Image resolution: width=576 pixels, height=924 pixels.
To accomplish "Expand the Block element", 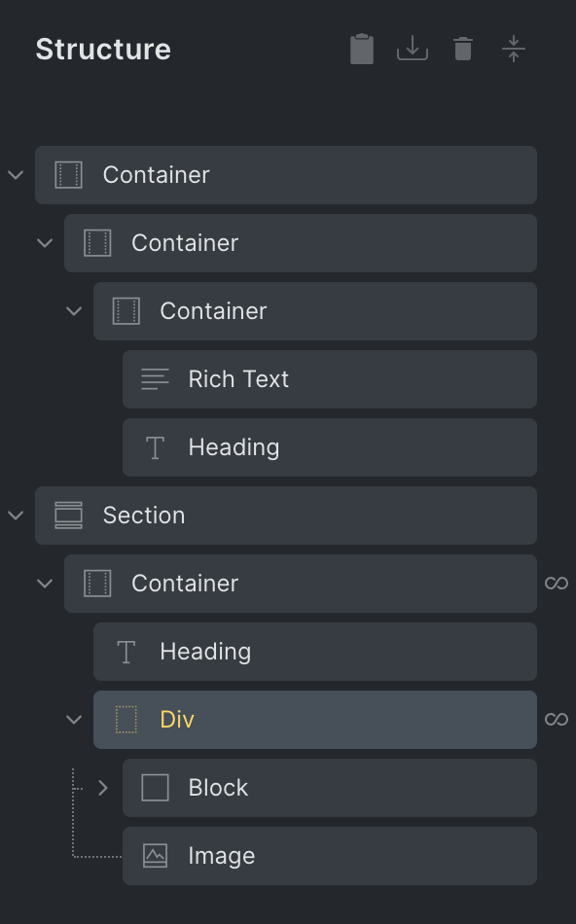I will [103, 788].
